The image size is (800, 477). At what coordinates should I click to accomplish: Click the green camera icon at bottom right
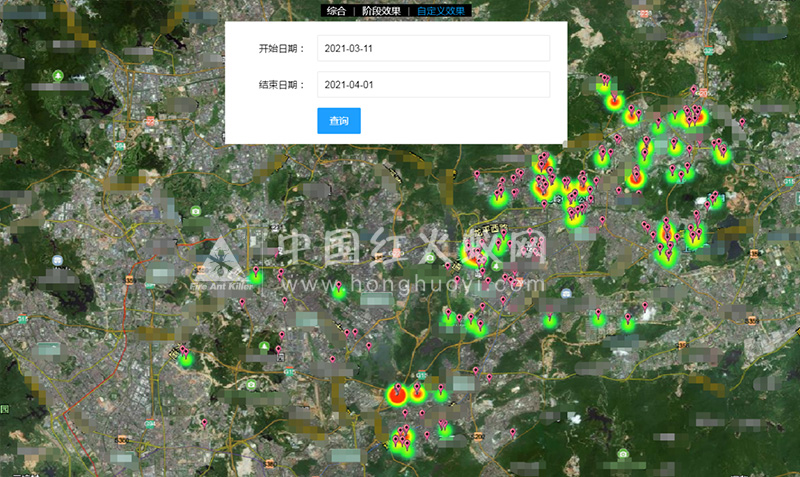coord(623,454)
